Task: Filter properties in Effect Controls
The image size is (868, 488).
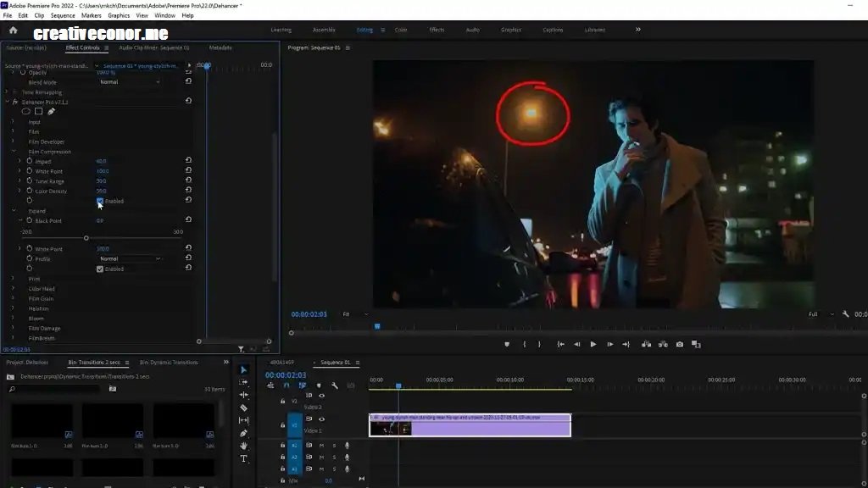Action: (241, 349)
